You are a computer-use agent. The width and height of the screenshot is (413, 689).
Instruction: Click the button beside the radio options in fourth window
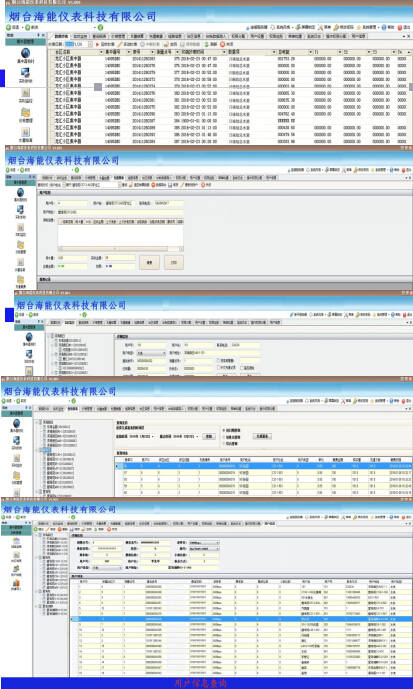coord(263,436)
